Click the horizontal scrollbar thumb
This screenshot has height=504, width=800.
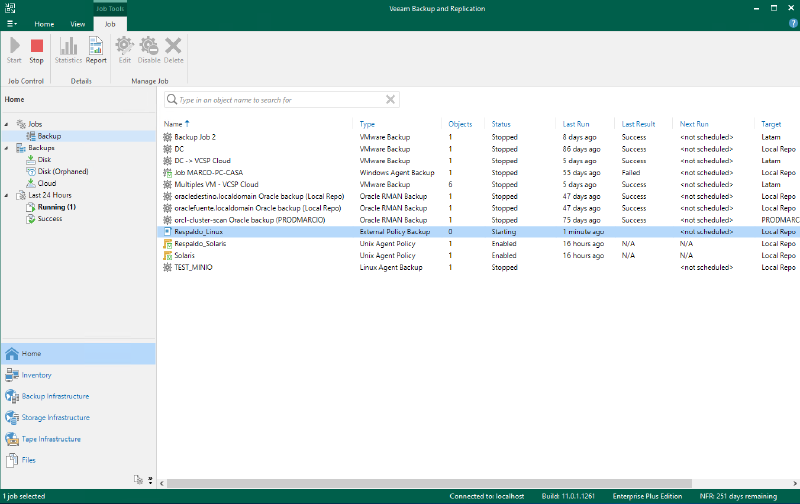[429, 483]
